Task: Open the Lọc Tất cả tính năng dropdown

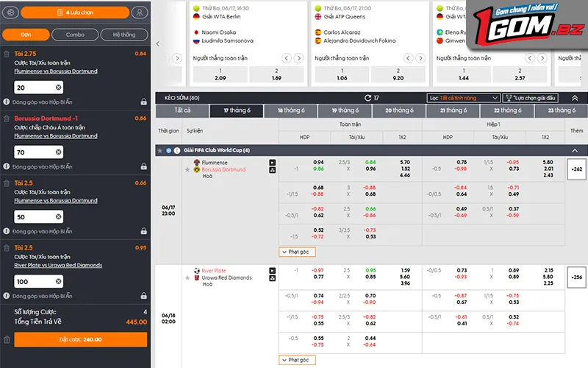Action: pos(464,98)
